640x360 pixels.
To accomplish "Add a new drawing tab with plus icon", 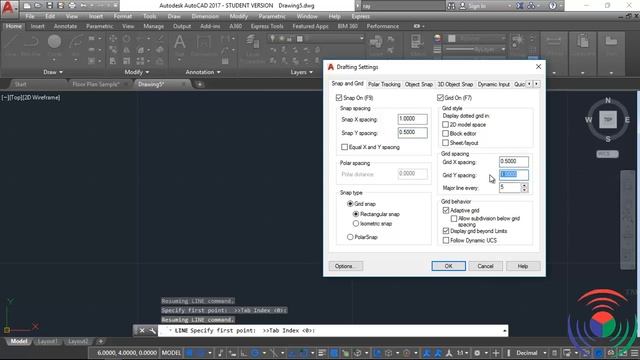I will click(200, 84).
